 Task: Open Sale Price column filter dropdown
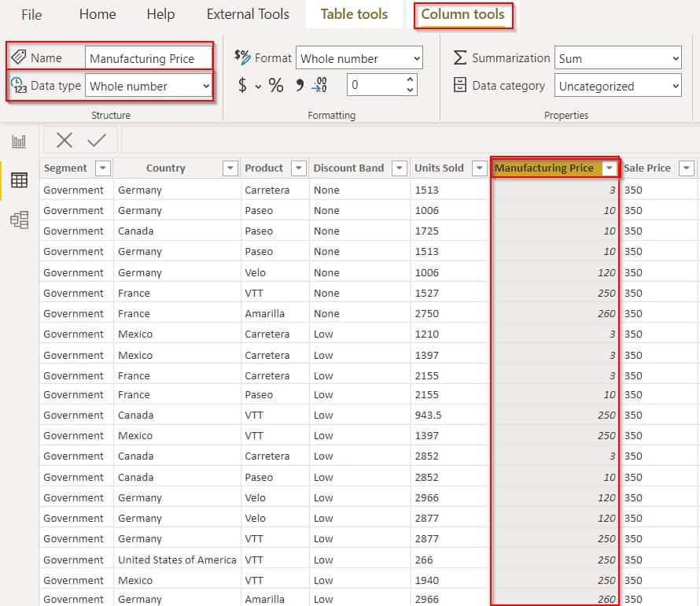click(x=687, y=168)
